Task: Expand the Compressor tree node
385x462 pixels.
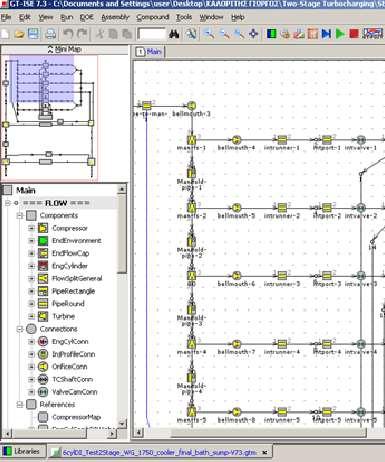Action: pos(31,228)
